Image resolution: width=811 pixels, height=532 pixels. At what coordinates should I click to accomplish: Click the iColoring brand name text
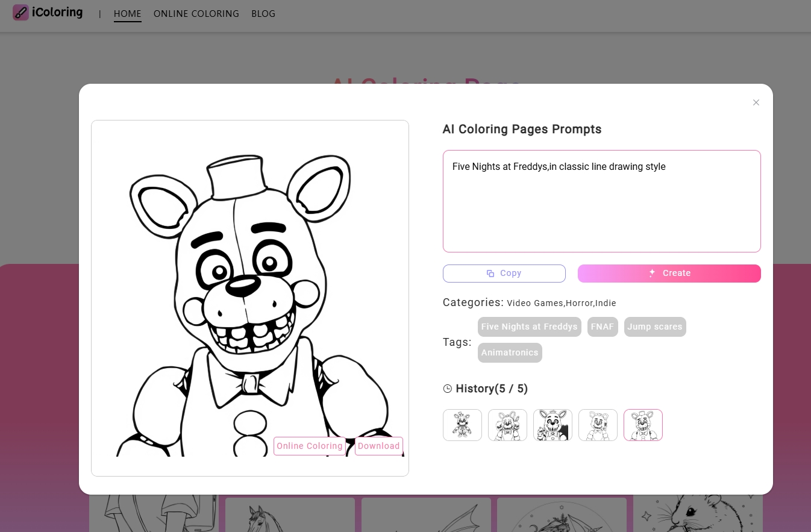point(57,12)
